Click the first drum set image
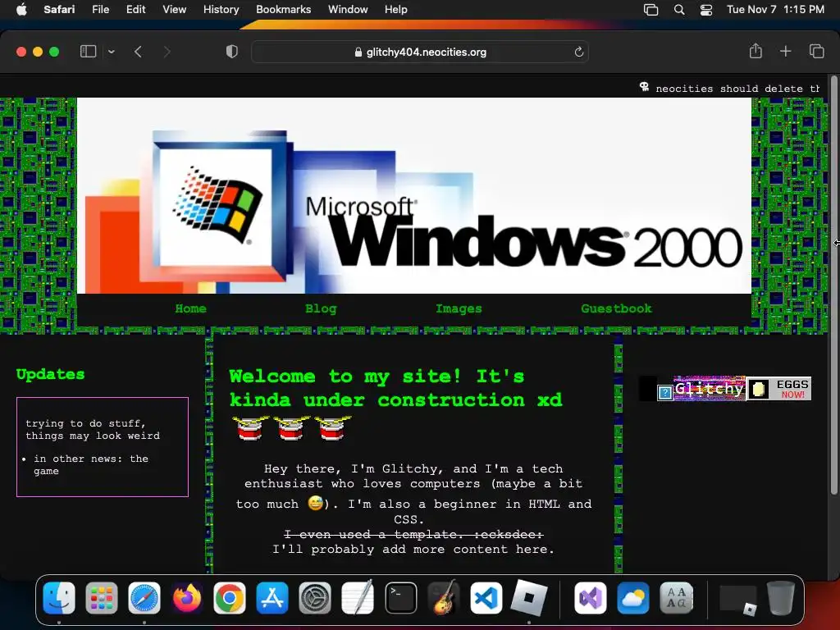This screenshot has height=630, width=840. click(x=250, y=427)
